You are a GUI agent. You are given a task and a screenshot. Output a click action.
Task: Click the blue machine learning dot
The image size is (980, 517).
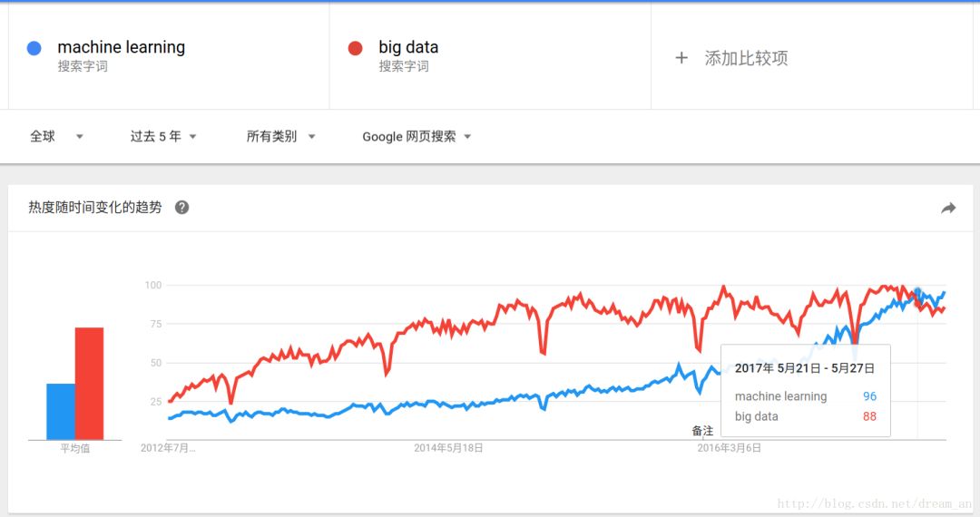click(34, 48)
